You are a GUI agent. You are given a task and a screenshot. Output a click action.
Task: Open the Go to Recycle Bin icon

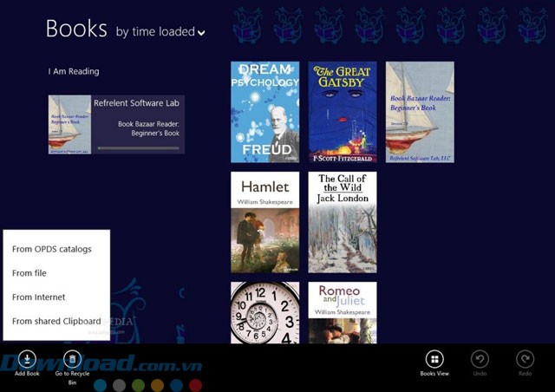pyautogui.click(x=72, y=359)
